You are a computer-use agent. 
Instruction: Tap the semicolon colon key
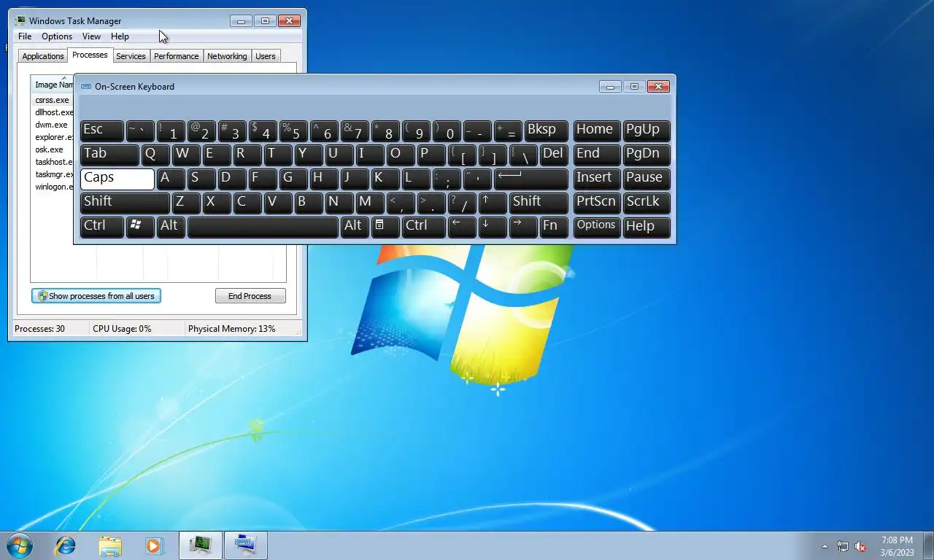click(447, 178)
